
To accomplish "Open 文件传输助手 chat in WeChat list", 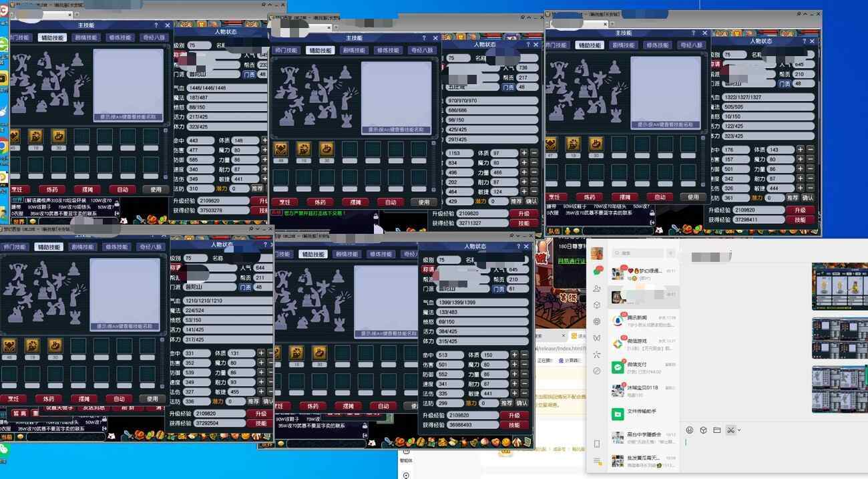I will (643, 414).
